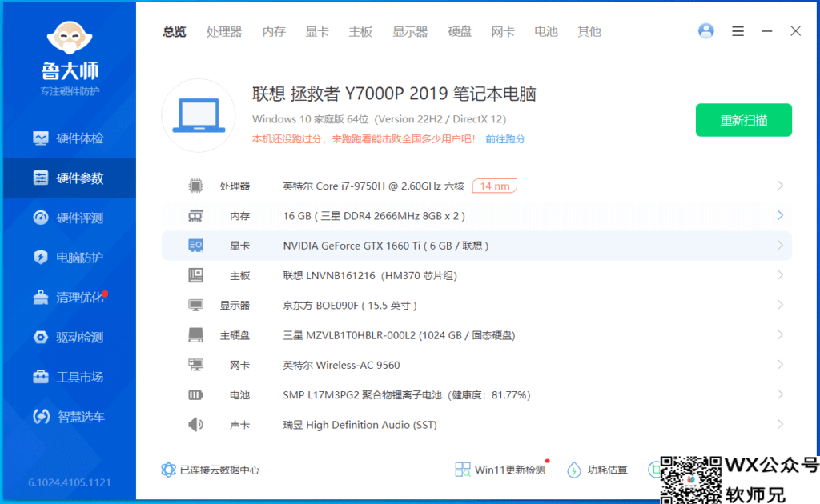Follow the 前往跑分 link
820x504 pixels.
tap(505, 139)
